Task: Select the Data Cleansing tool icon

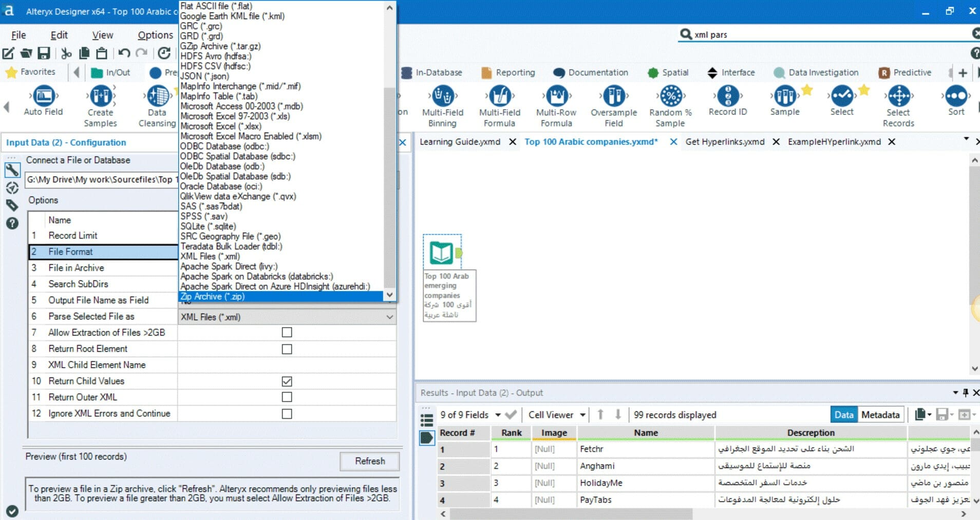Action: (158, 96)
